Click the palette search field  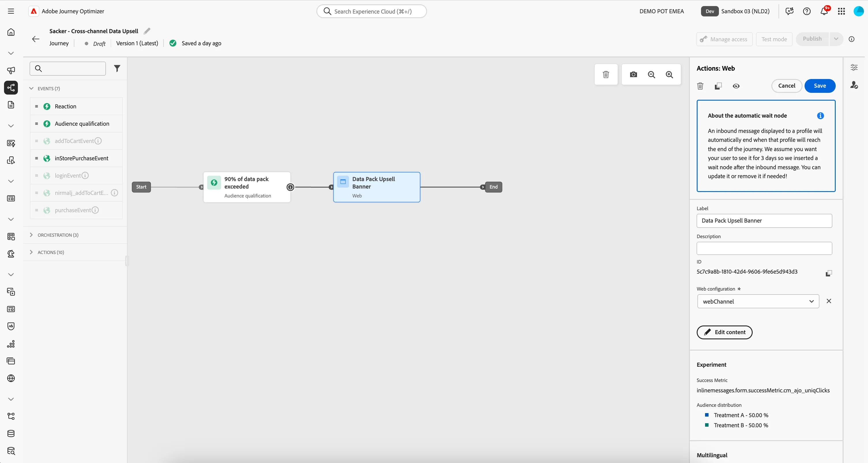point(68,68)
